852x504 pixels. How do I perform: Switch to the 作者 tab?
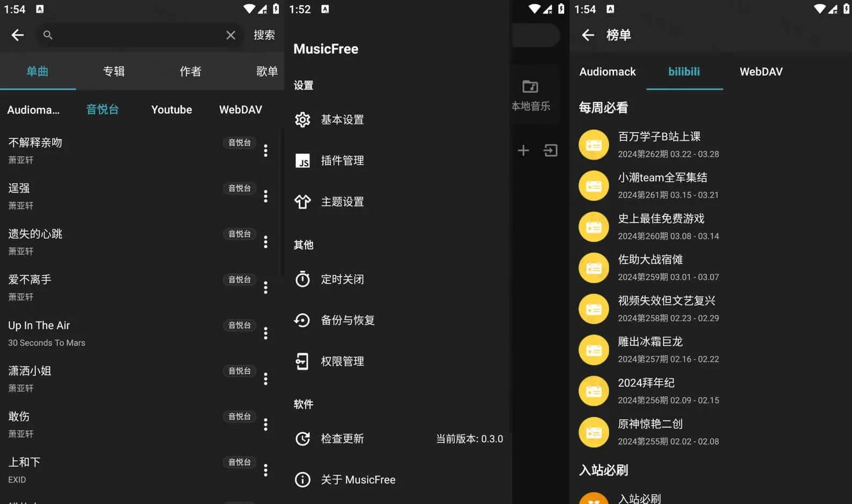point(190,71)
